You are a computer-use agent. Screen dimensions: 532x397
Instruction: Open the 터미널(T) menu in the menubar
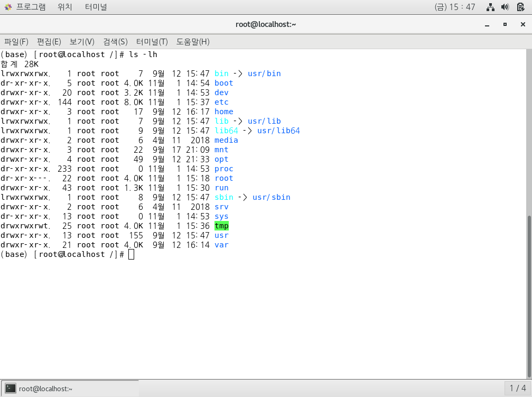coord(152,42)
